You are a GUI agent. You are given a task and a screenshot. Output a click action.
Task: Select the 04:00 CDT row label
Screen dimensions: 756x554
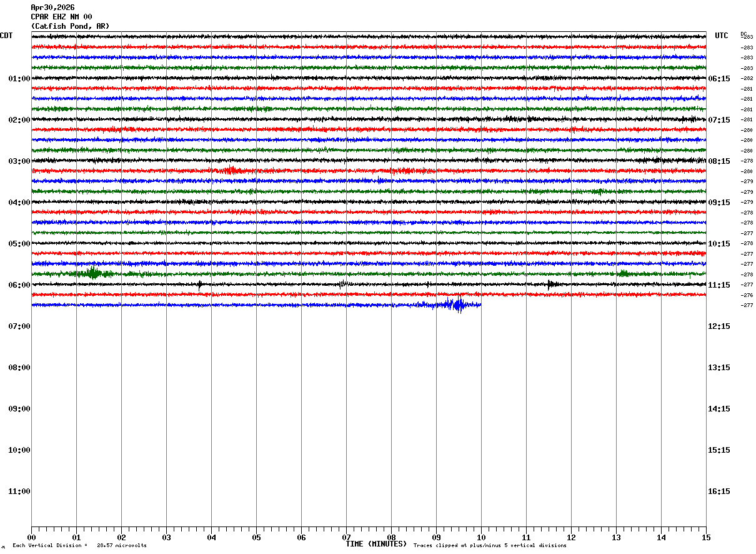19,202
